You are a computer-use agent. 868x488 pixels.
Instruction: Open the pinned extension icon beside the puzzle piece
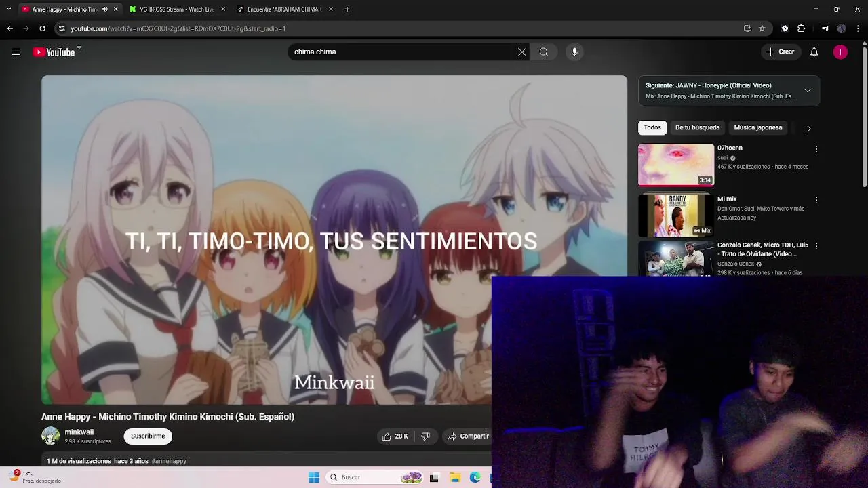[785, 28]
